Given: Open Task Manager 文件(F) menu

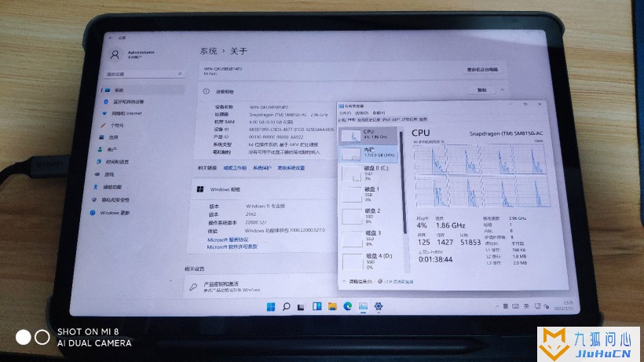Looking at the screenshot, I should [346, 113].
